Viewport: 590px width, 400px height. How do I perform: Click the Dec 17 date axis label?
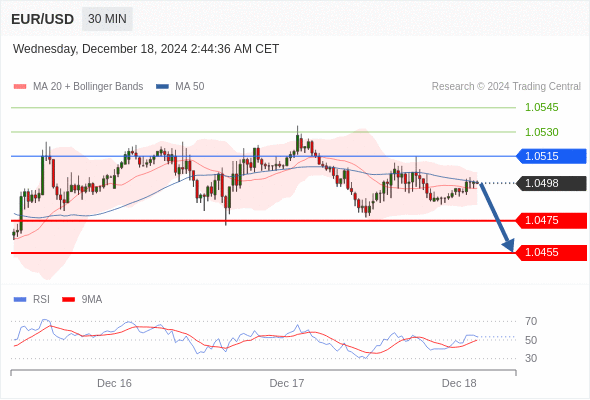pyautogui.click(x=287, y=383)
